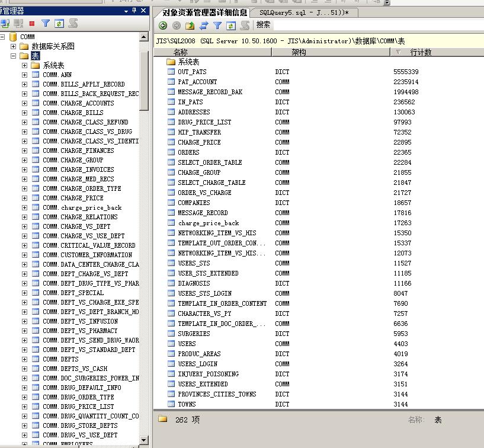484x448 pixels.
Task: Click the Object Explorer vertical scrollbar thumb
Action: tap(144, 80)
